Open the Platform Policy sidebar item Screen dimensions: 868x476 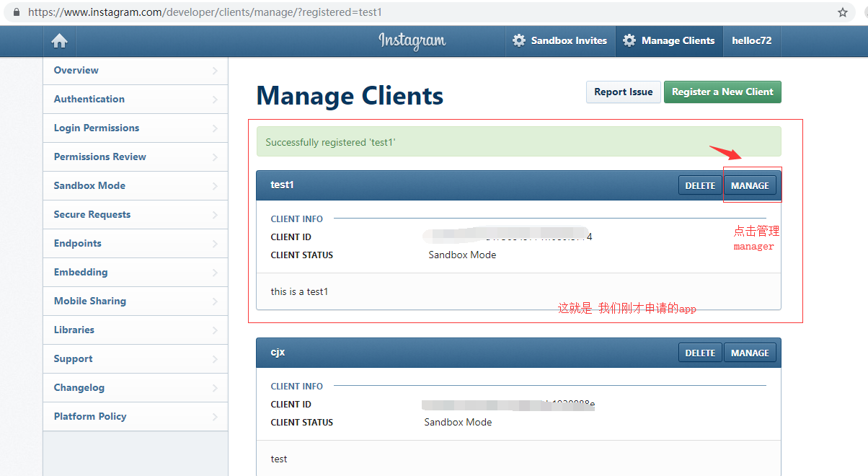(x=136, y=417)
